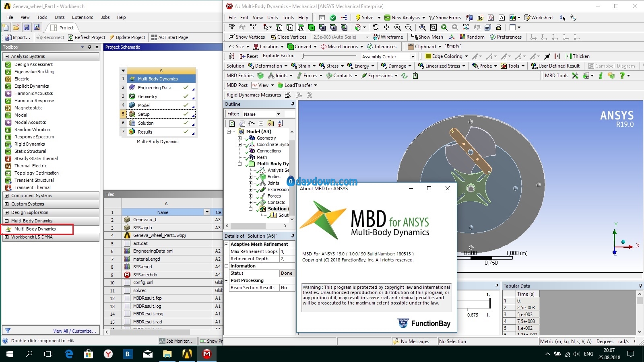Click the Pan view icon

click(386, 27)
